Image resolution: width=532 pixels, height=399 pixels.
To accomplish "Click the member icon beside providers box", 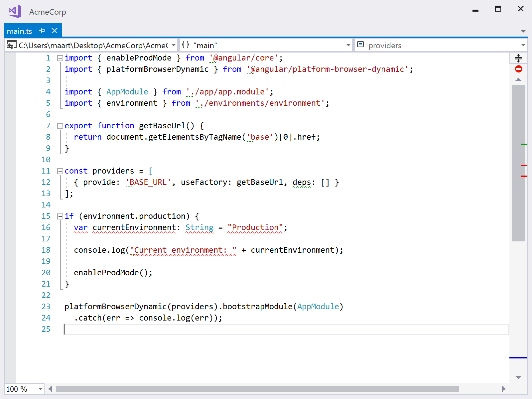I will click(x=360, y=44).
